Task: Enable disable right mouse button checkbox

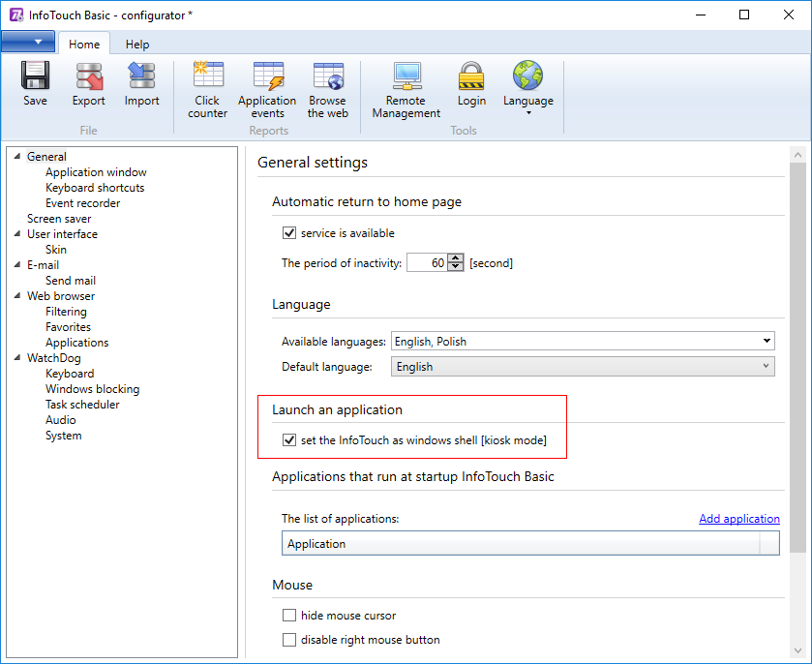Action: 289,640
